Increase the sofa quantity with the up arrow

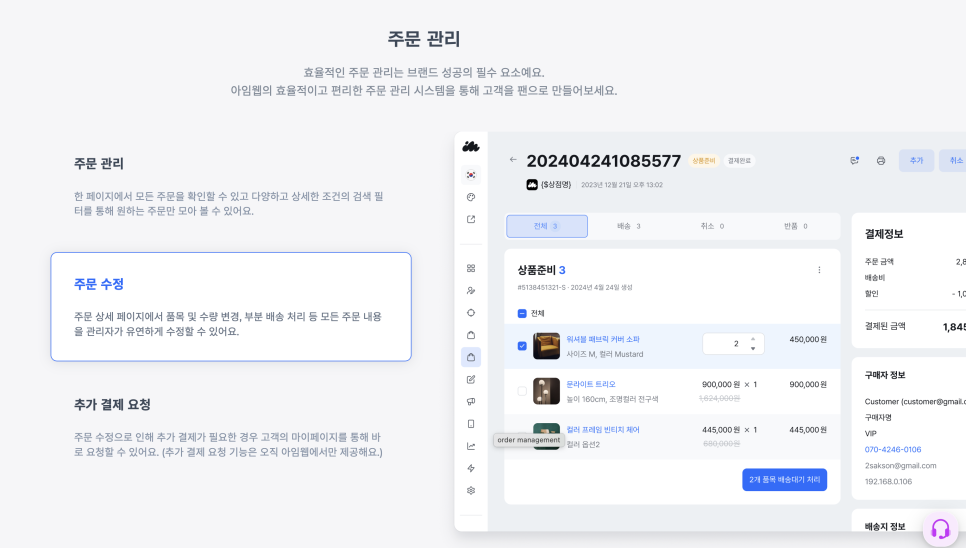pos(753,339)
